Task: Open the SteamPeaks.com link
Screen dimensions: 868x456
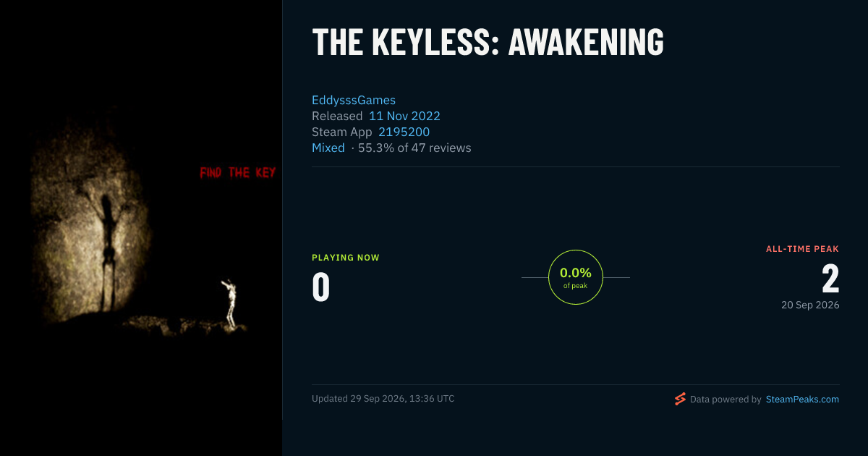Action: click(802, 399)
